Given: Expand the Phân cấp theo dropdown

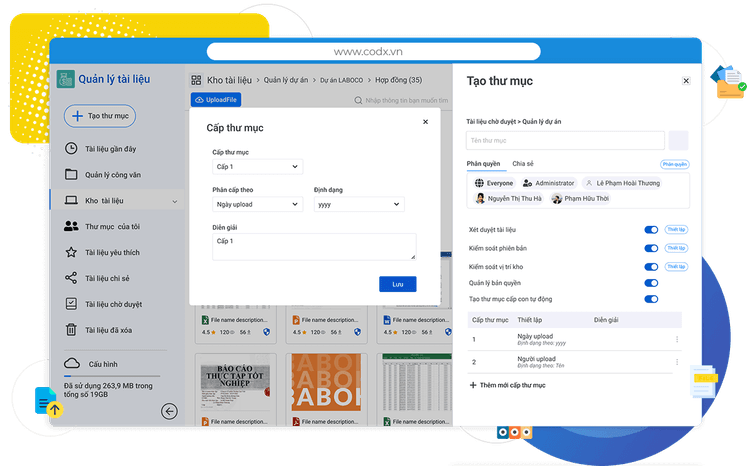Looking at the screenshot, I should pos(257,204).
